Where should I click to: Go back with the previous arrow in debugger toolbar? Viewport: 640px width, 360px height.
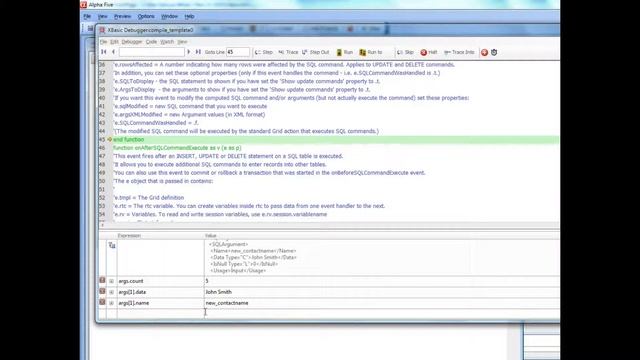[x=113, y=52]
